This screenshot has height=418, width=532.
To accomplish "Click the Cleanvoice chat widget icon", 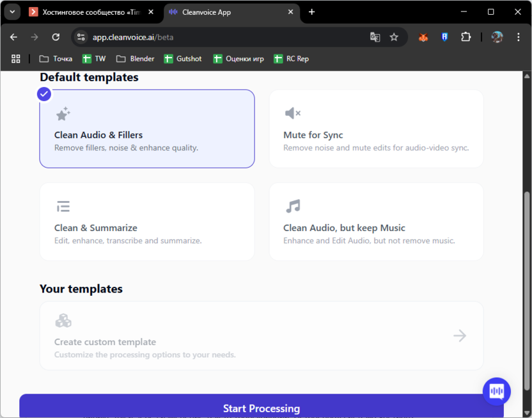I will click(x=496, y=392).
